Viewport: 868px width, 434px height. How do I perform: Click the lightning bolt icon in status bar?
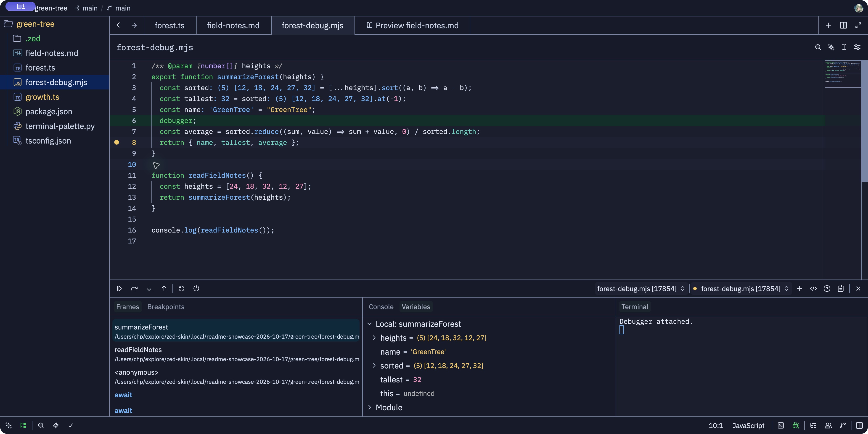point(56,425)
